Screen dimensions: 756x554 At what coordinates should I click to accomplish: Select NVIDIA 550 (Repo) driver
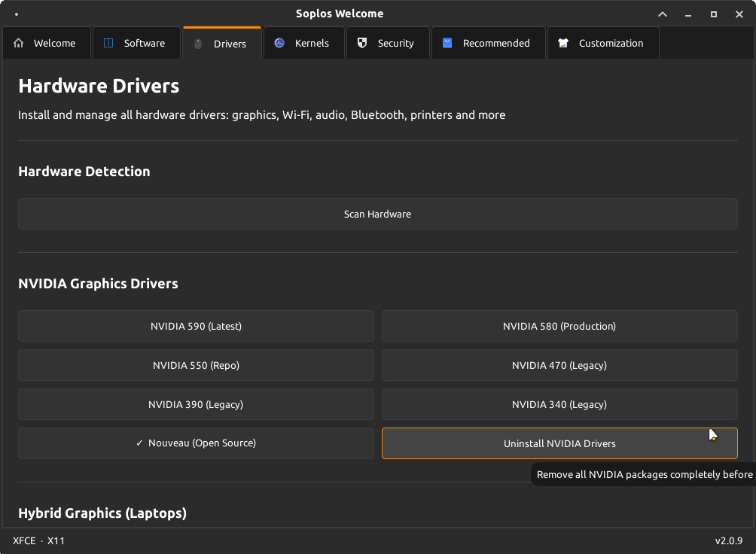[x=196, y=365]
